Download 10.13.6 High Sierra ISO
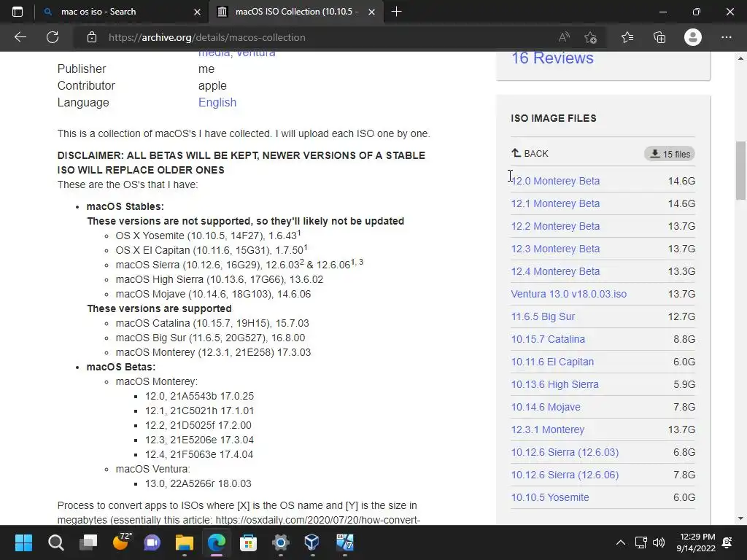747x560 pixels. click(x=555, y=384)
